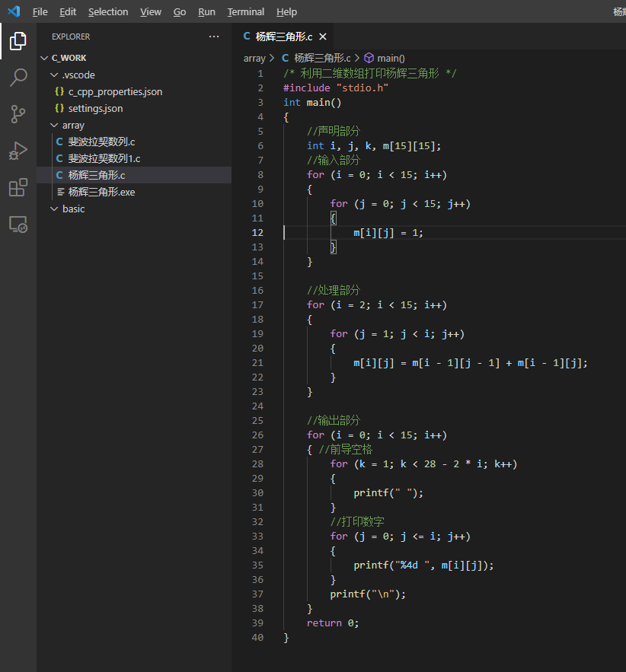Viewport: 626px width, 672px height.
Task: Open 斐波拉契数列.c file
Action: tap(134, 142)
